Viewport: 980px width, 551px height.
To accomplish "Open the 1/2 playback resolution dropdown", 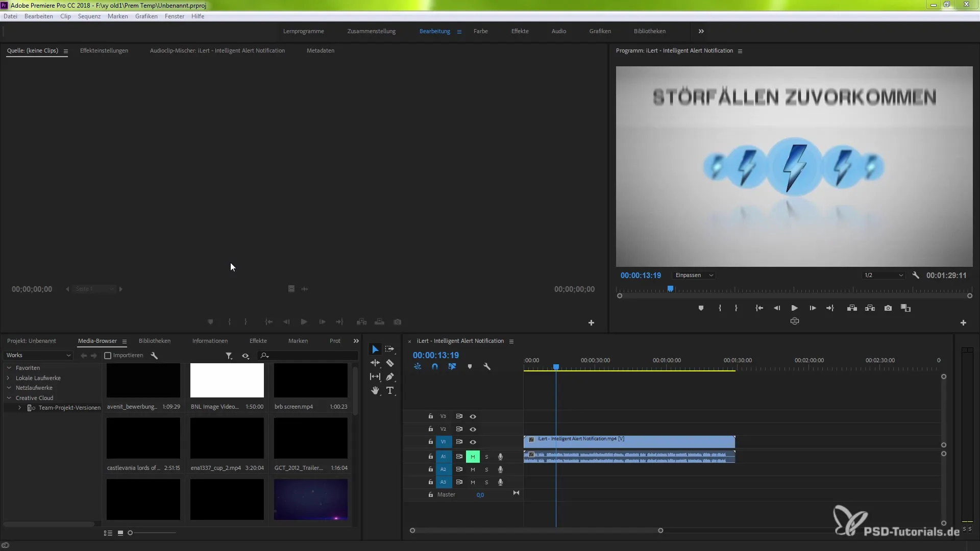I will pyautogui.click(x=883, y=275).
